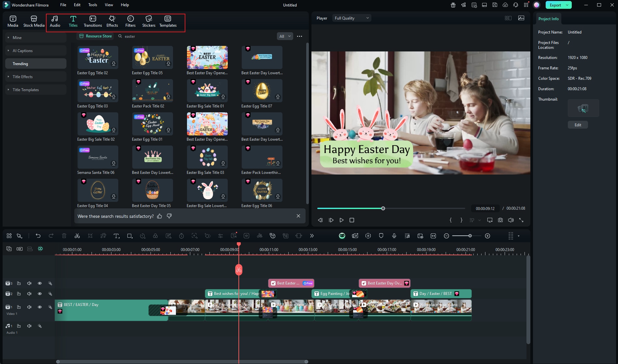Switch to the Audio tab
This screenshot has height=364, width=618.
tap(55, 21)
